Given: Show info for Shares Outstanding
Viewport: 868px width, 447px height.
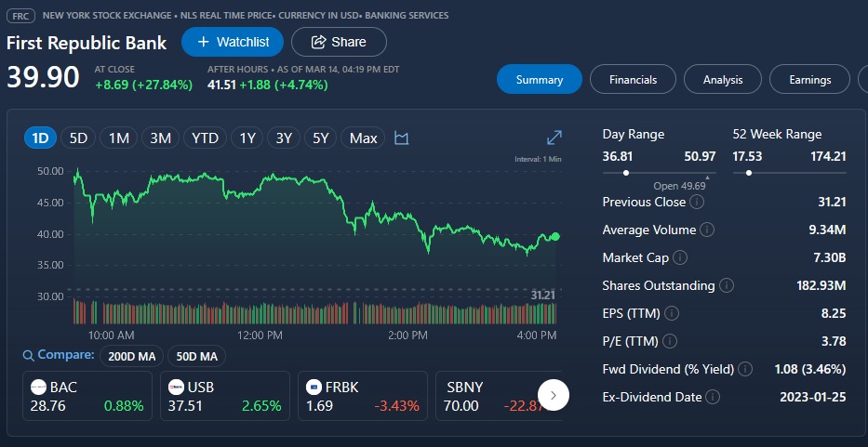Looking at the screenshot, I should (x=728, y=285).
